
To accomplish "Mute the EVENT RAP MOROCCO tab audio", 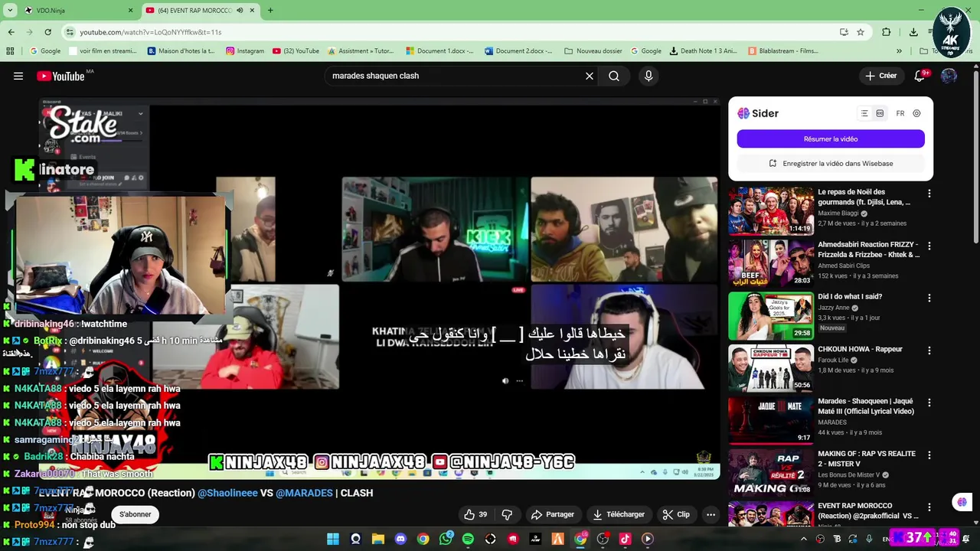I will coord(240,11).
